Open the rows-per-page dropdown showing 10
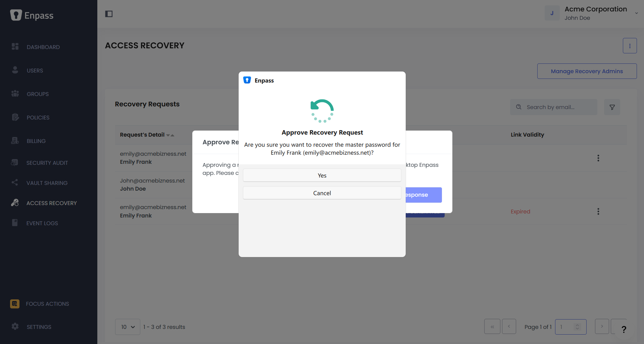644x344 pixels. pos(128,327)
